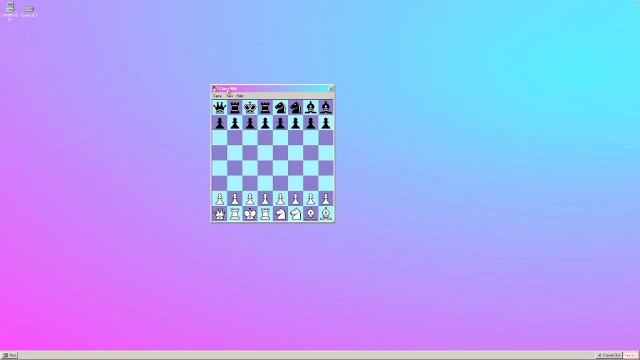Select the black rook between queen and king

click(235, 108)
